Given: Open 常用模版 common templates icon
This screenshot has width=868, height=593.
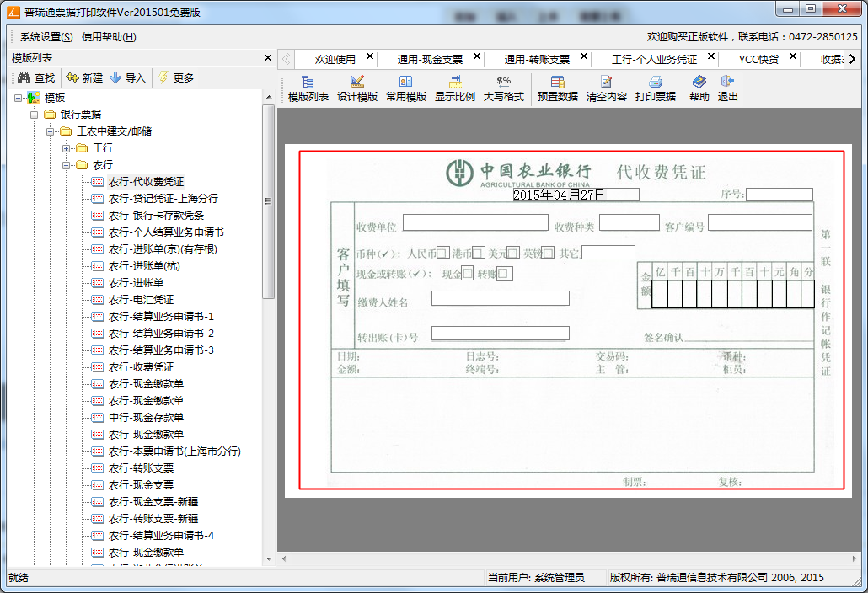Looking at the screenshot, I should click(405, 88).
